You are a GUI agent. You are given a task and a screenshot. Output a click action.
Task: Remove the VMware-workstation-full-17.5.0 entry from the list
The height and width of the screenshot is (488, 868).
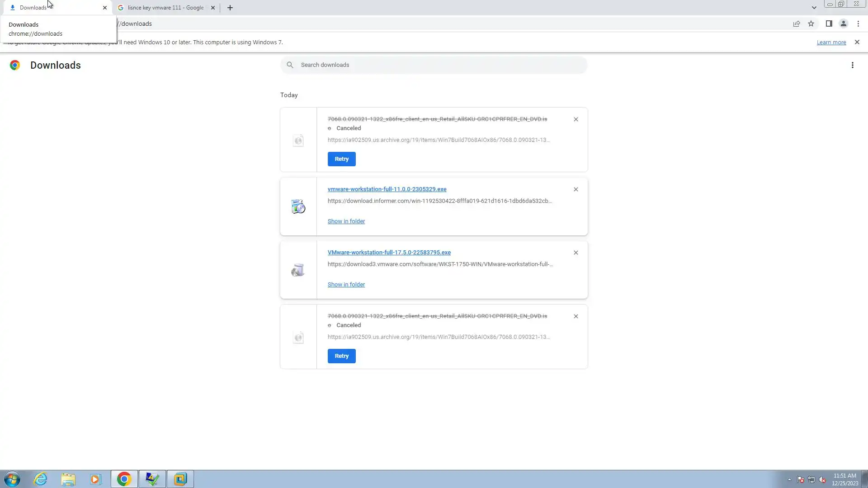click(576, 253)
